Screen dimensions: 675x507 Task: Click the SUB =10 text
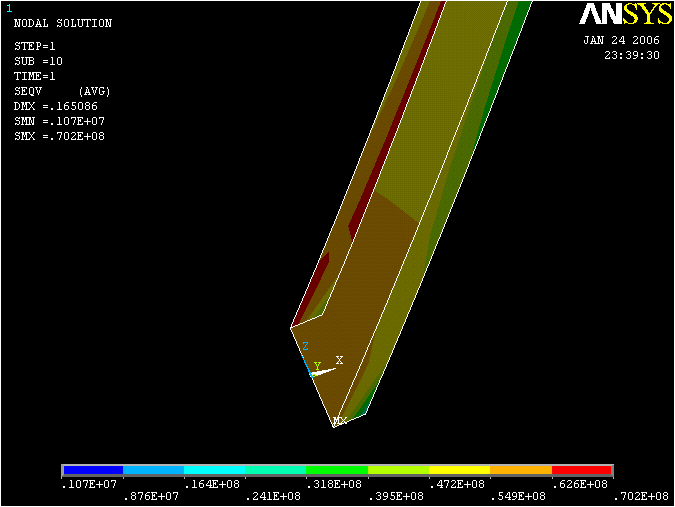tap(38, 61)
